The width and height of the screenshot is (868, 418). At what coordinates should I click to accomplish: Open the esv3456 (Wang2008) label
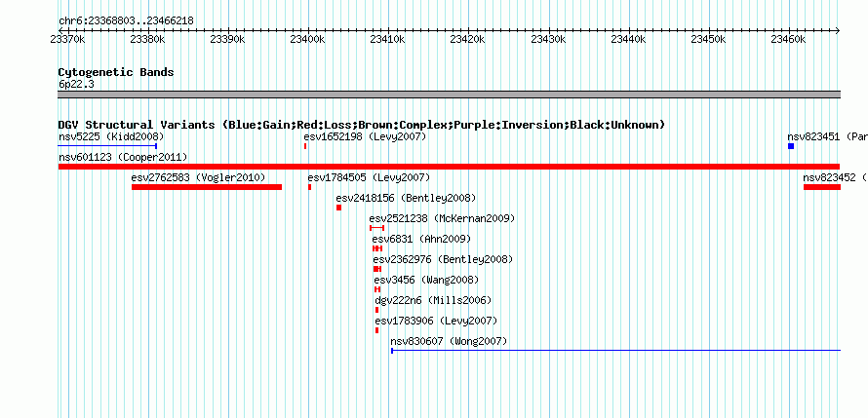click(x=426, y=280)
